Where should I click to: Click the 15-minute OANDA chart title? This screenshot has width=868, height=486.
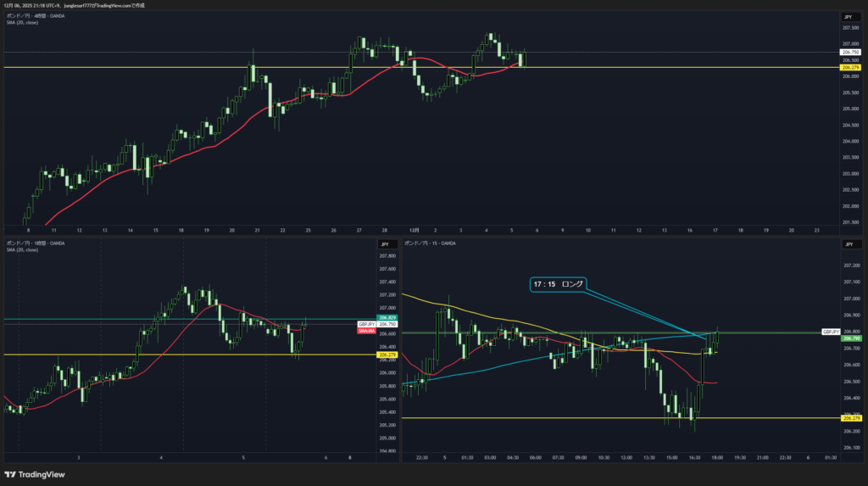point(431,243)
